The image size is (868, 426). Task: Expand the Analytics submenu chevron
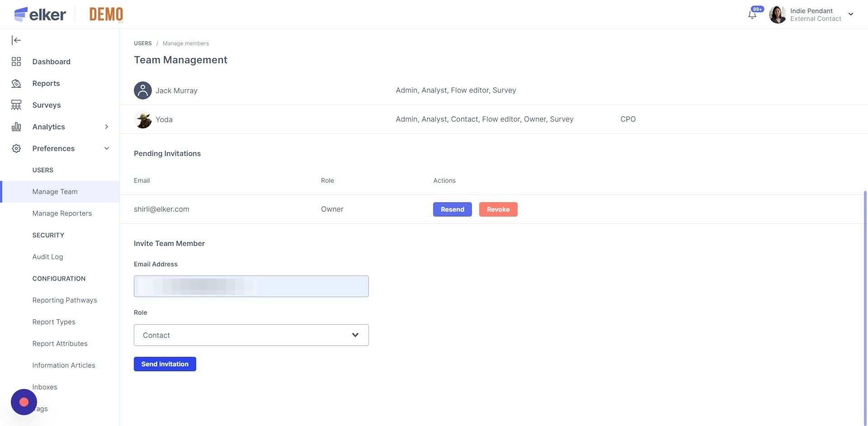pyautogui.click(x=107, y=127)
